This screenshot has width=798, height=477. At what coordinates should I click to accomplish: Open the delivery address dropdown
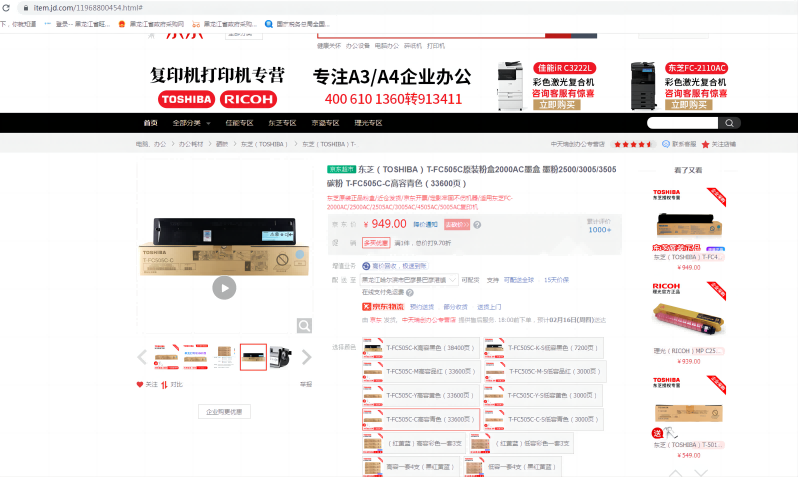pos(409,280)
